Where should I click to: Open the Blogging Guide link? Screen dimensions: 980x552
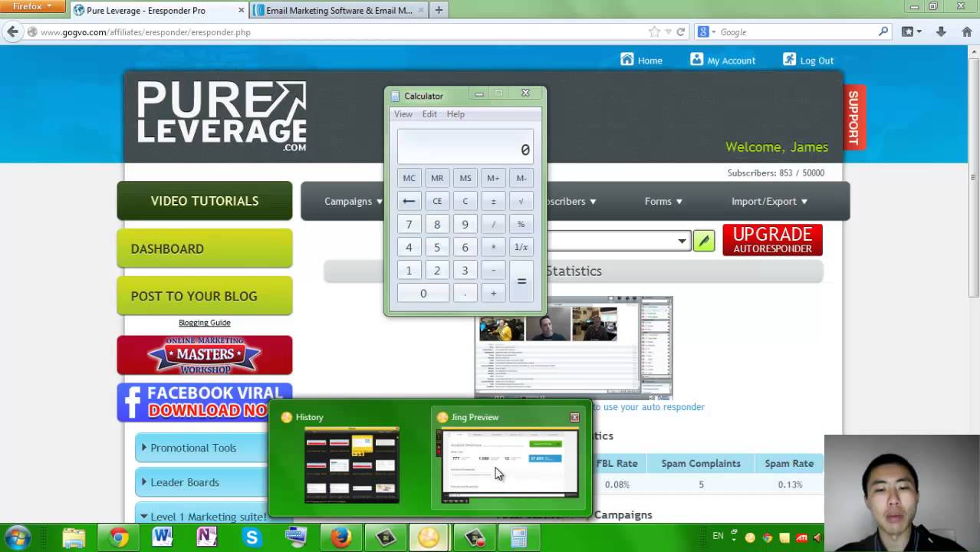click(204, 323)
